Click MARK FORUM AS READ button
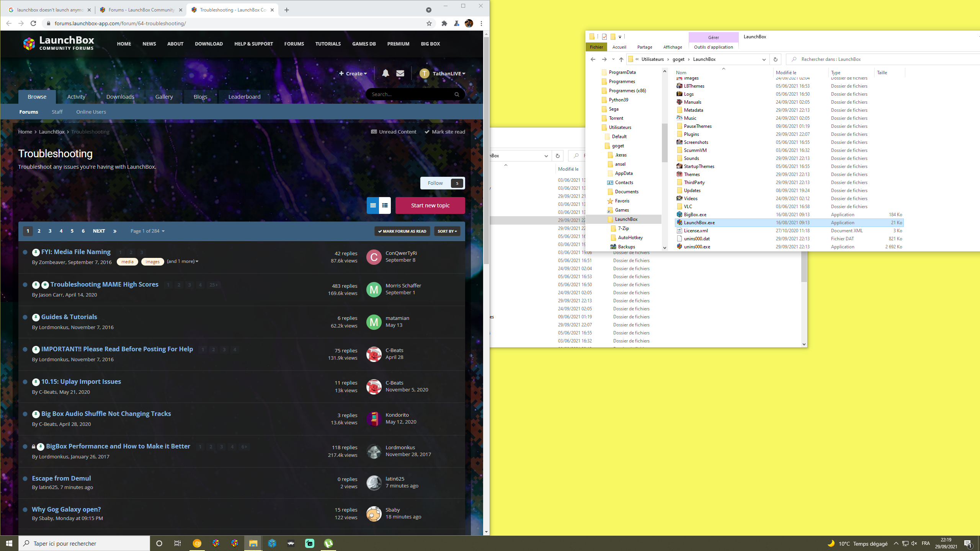The image size is (980, 551). (402, 231)
